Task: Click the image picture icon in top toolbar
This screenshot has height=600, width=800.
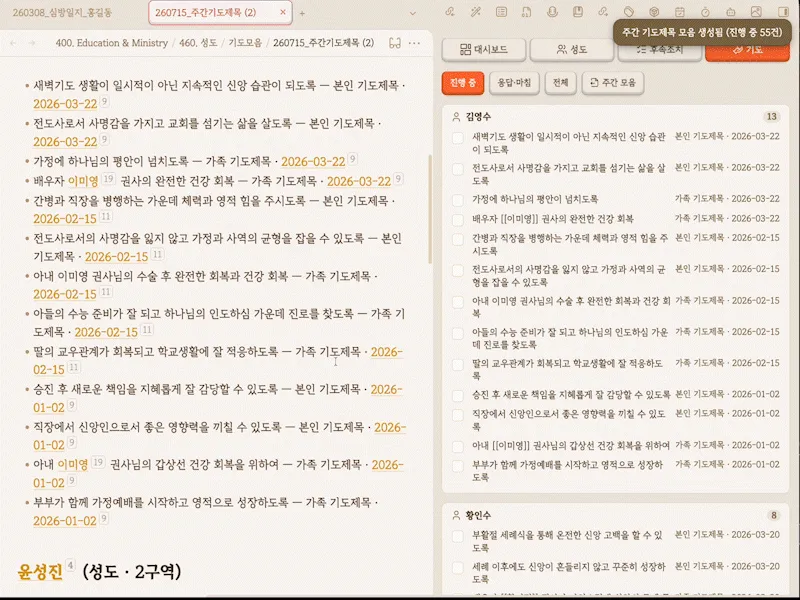Action: pos(756,12)
